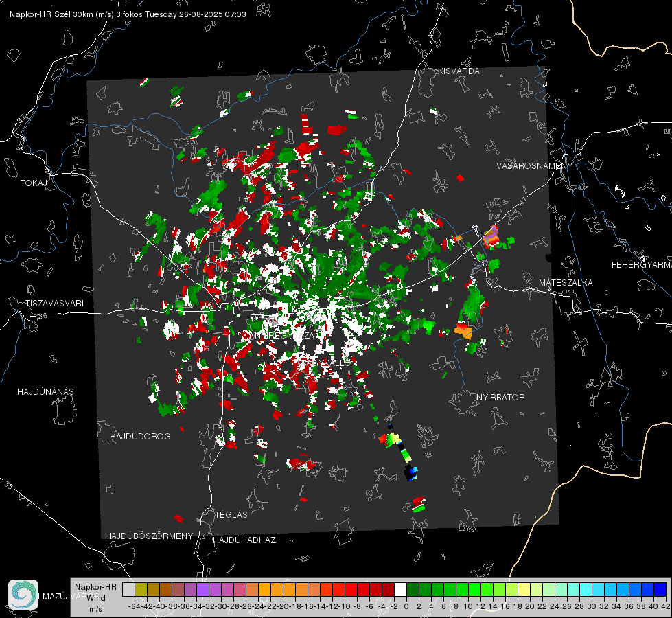Click the road number 36 near Tiszavasvári

click(43, 316)
